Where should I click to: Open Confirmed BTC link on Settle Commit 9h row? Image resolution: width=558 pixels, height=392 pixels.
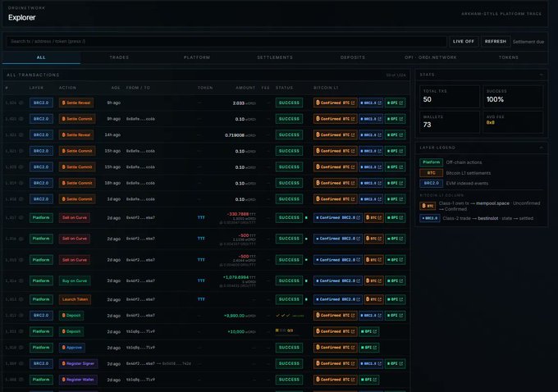pos(336,119)
